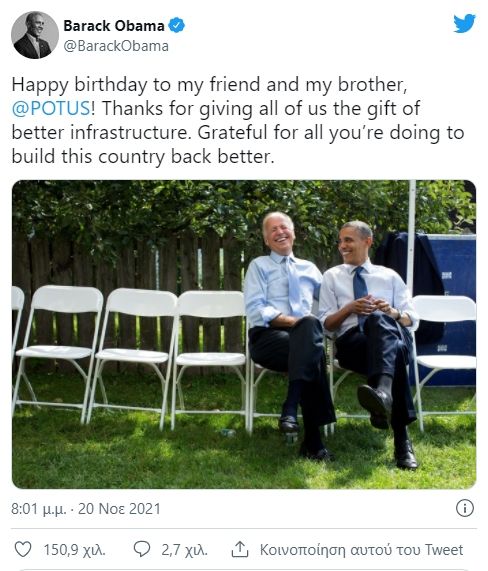The height and width of the screenshot is (571, 488).
Task: Follow the @POTUS mention link
Action: pyautogui.click(x=51, y=109)
